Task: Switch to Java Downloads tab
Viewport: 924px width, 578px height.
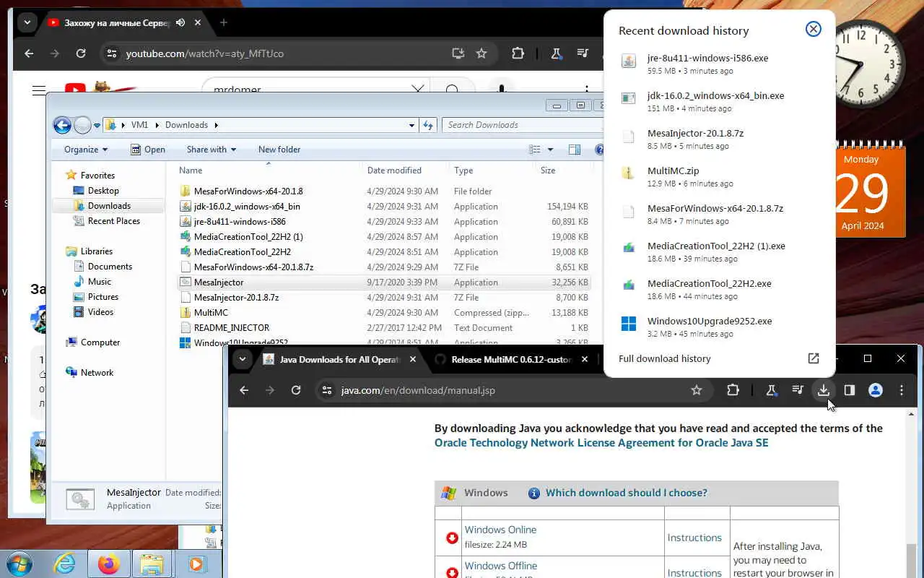Action: point(341,359)
